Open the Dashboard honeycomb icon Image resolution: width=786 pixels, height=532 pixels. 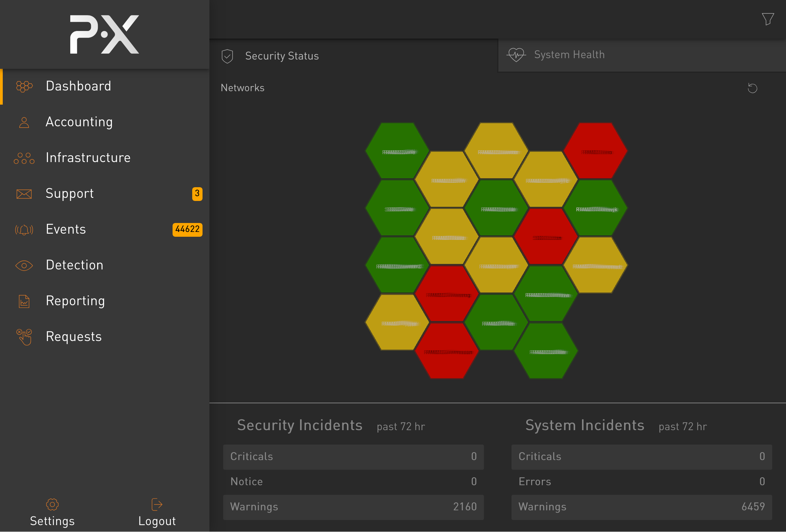click(24, 86)
